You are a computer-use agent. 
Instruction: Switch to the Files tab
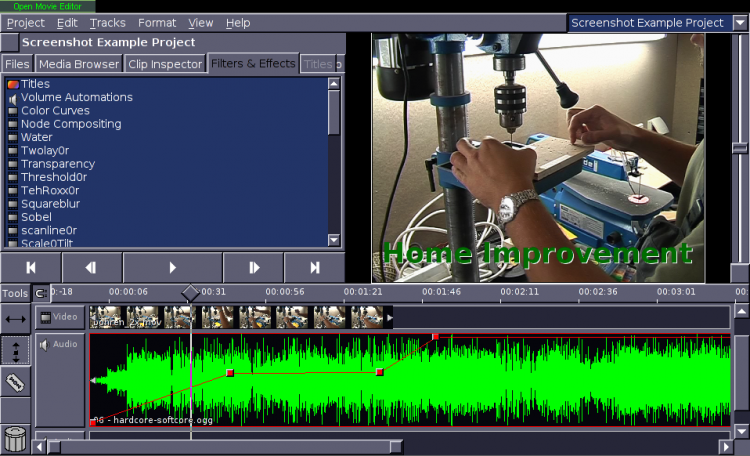[17, 64]
